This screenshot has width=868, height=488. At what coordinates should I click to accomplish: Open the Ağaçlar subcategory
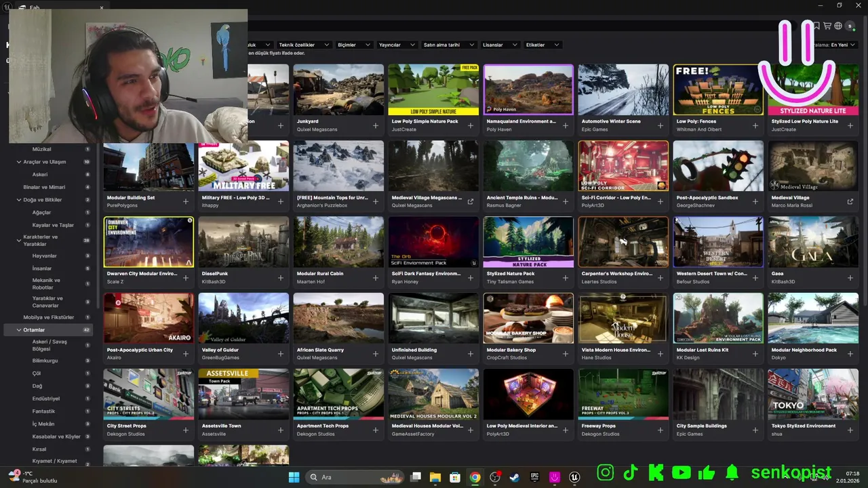[41, 212]
